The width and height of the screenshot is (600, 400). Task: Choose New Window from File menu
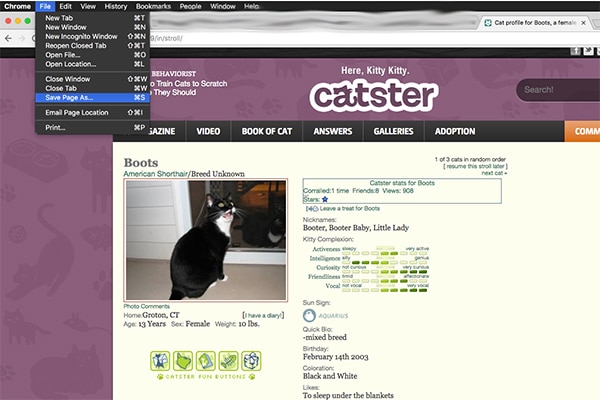(92, 27)
